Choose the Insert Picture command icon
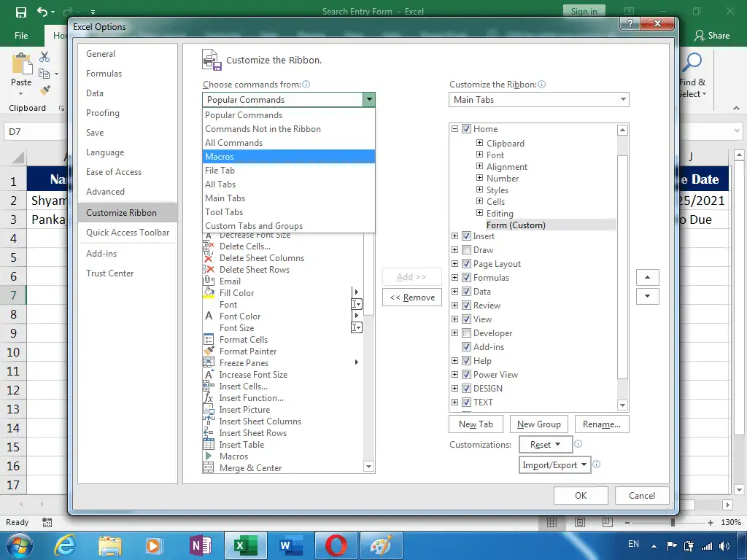The image size is (747, 560). [208, 410]
